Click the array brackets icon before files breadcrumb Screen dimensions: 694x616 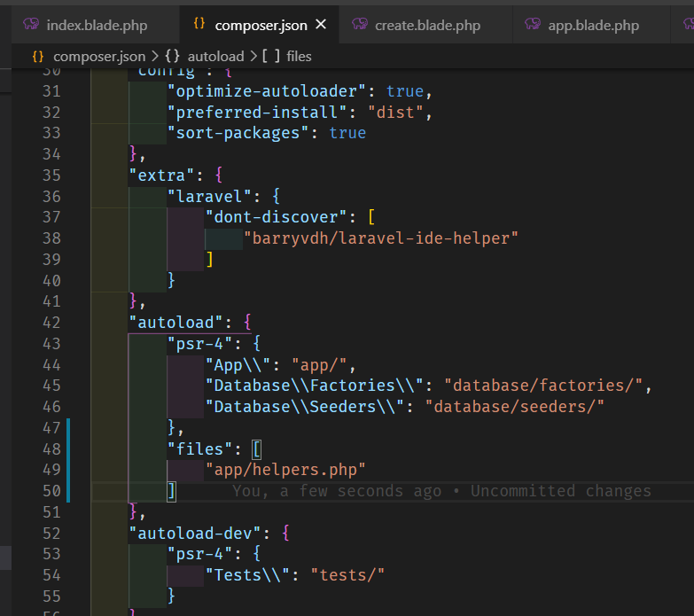pos(271,56)
